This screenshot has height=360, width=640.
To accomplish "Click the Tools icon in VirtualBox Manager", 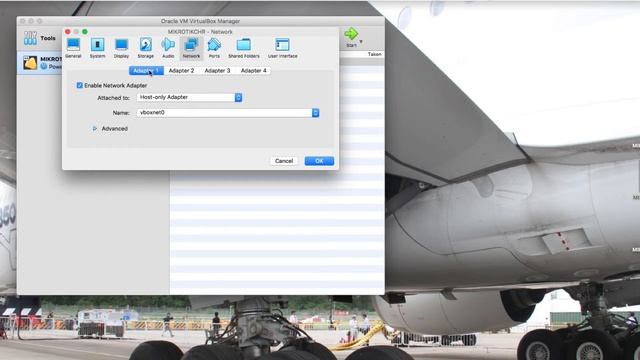I will (x=30, y=38).
